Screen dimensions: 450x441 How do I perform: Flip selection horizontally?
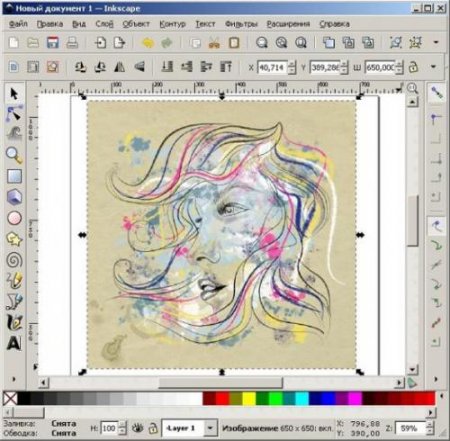119,67
